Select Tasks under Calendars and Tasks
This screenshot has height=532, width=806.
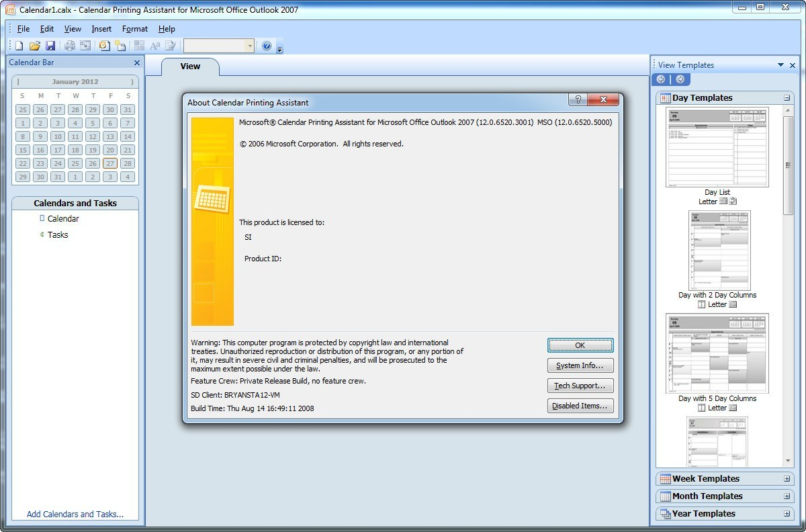pos(58,234)
